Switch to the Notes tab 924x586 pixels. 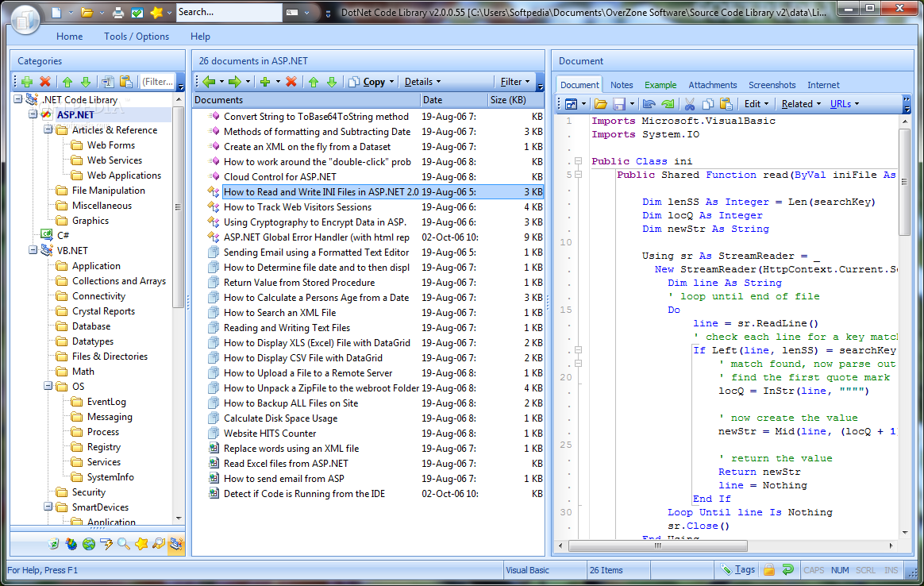622,85
